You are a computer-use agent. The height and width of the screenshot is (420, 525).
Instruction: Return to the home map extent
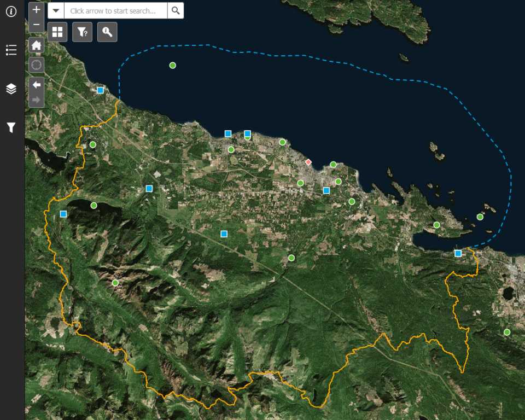tap(37, 45)
